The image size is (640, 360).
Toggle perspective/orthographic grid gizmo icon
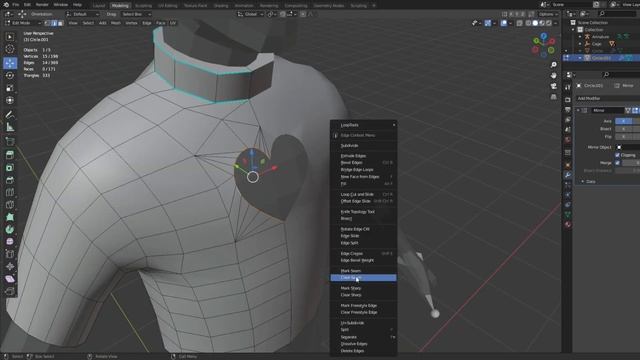553,97
